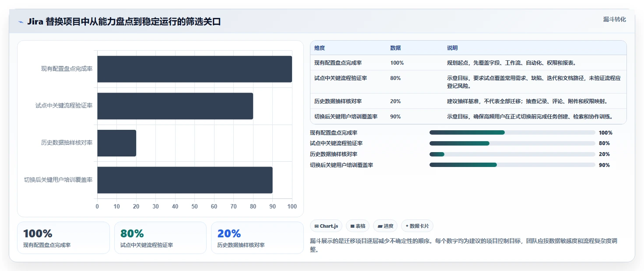644x271 pixels.
Task: Open the 20% 历史数据抽样核对率 data card
Action: coord(257,238)
